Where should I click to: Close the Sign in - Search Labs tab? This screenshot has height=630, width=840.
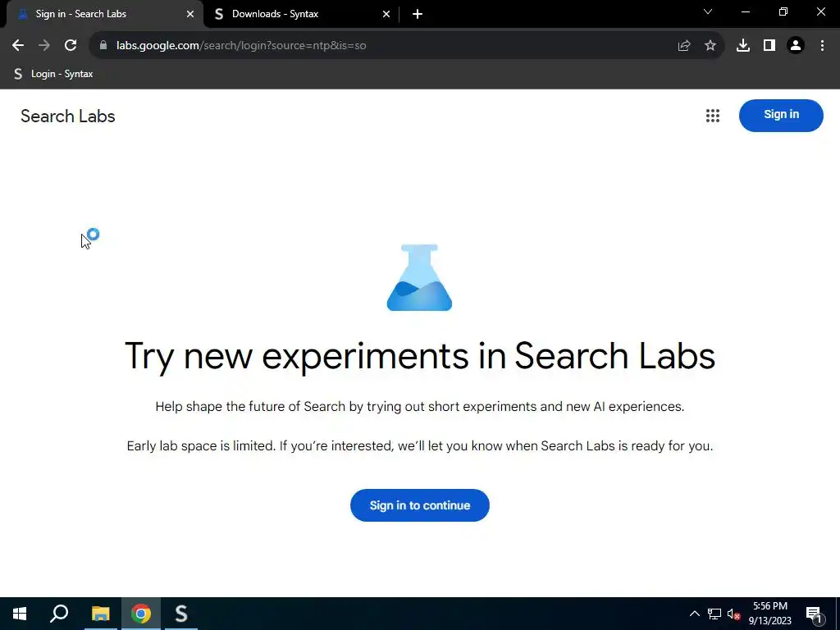click(190, 14)
